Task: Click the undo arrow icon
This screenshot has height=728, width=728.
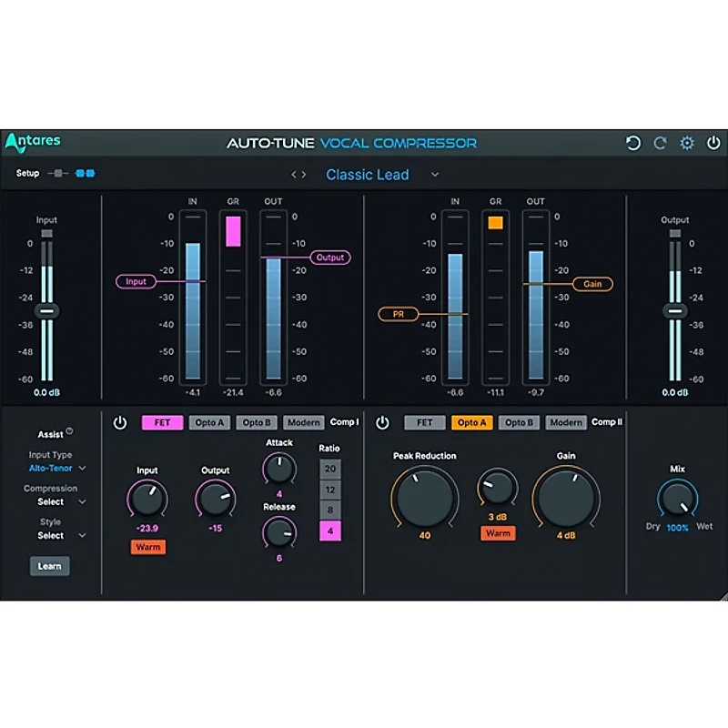Action: [x=632, y=143]
